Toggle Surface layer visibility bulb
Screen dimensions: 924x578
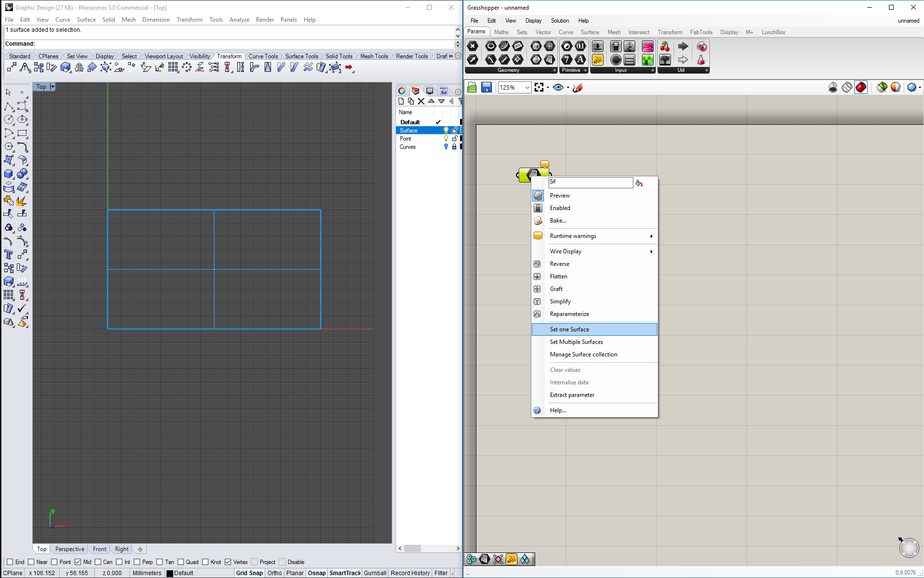coord(446,131)
